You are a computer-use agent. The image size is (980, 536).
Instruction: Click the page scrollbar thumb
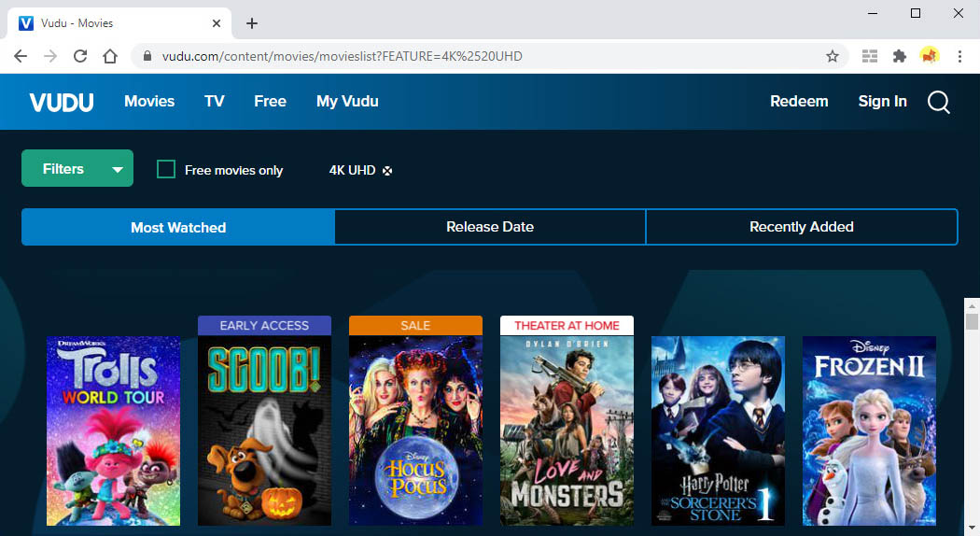[972, 321]
